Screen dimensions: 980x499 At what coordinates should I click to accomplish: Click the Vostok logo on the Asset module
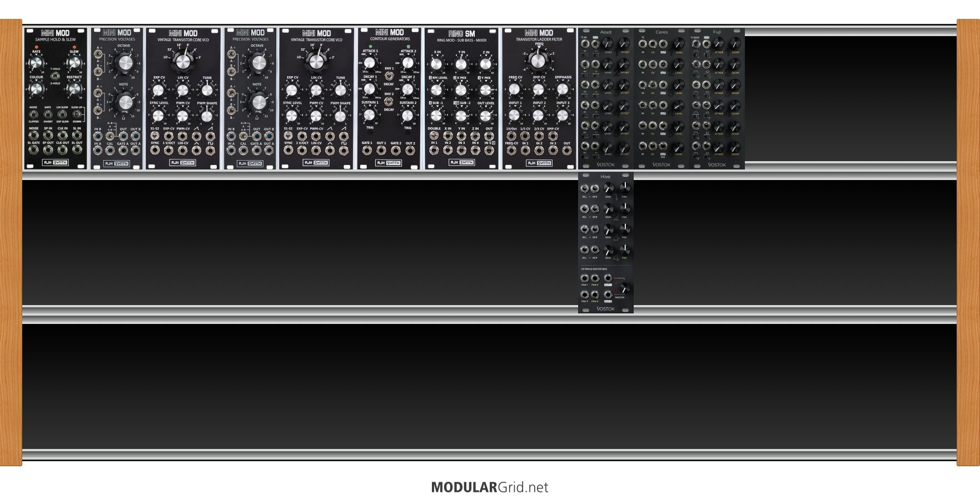pyautogui.click(x=605, y=164)
